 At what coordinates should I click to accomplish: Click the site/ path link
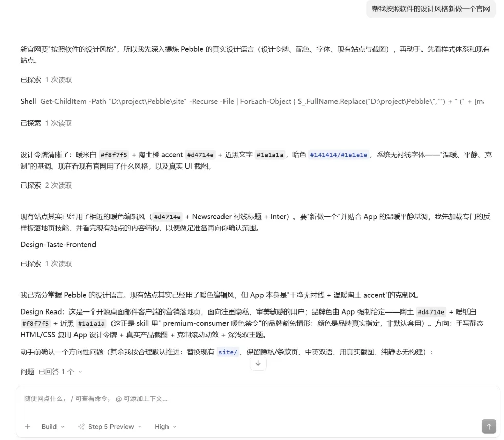click(x=228, y=352)
